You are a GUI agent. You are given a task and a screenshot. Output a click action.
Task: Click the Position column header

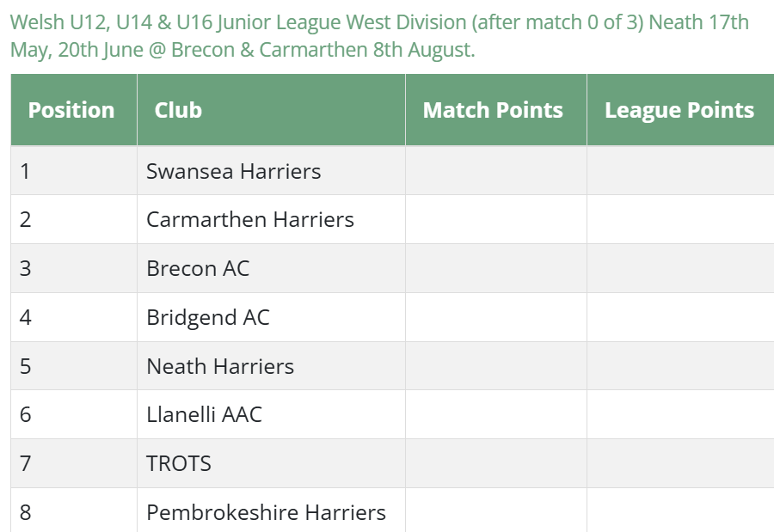tap(71, 110)
